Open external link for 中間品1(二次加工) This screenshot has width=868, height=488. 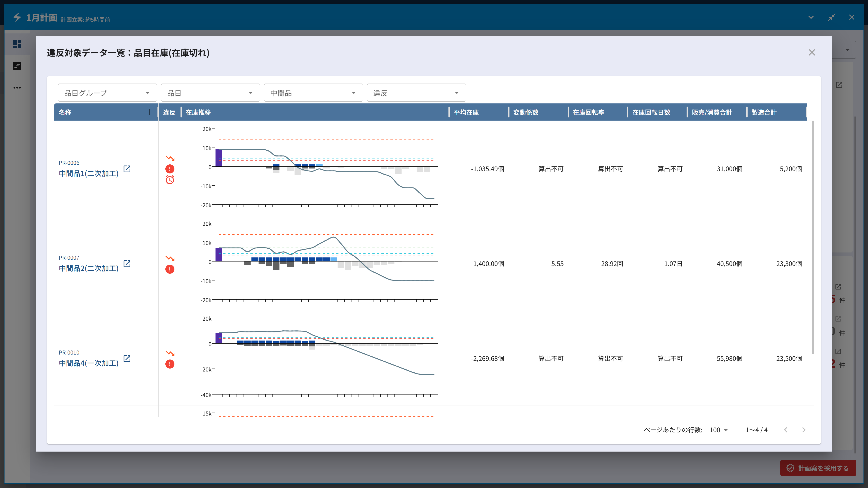(127, 169)
